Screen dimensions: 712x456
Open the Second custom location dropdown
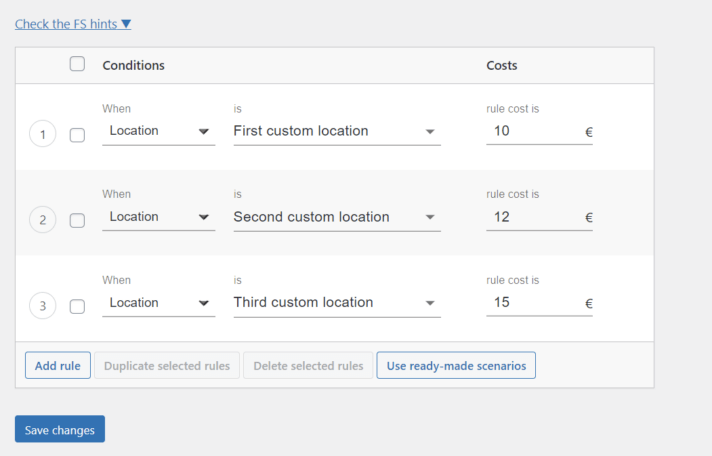coord(336,217)
